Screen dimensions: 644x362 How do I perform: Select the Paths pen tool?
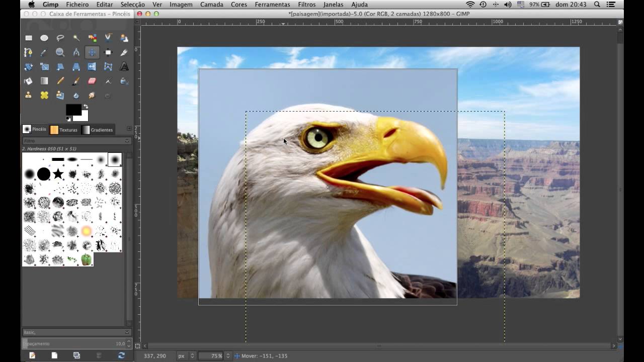pyautogui.click(x=29, y=52)
